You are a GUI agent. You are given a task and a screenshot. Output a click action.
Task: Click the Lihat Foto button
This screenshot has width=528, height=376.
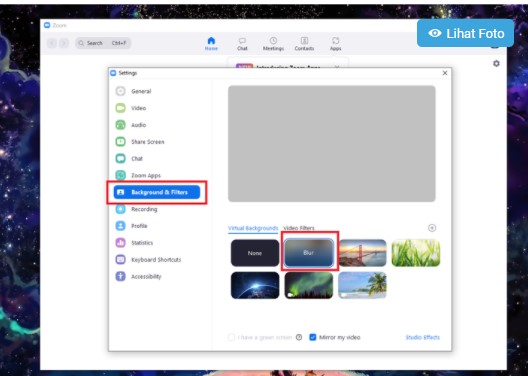coord(465,33)
